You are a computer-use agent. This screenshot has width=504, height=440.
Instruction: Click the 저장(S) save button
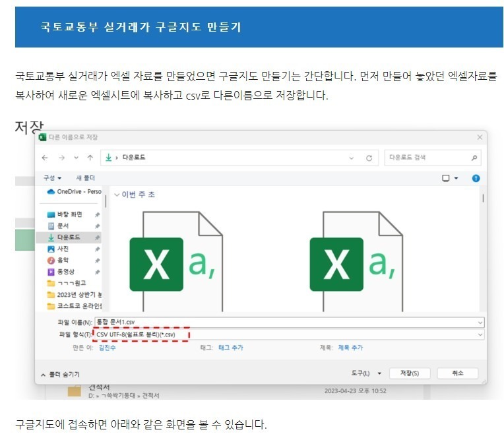pyautogui.click(x=410, y=373)
